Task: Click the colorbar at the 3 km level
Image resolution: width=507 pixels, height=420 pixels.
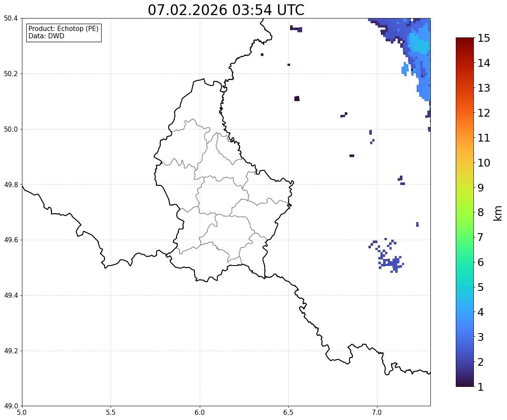Action: (x=465, y=337)
